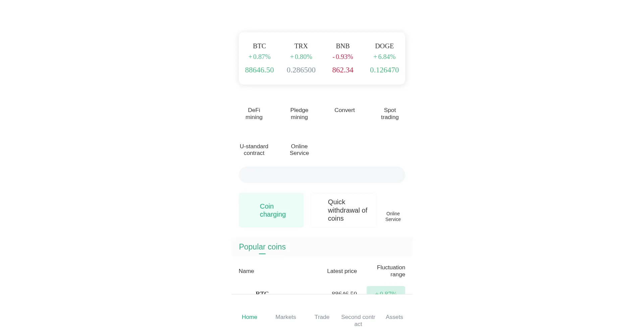644x333 pixels.
Task: Select the BNB ticker showing -0.93%
Action: tap(342, 58)
